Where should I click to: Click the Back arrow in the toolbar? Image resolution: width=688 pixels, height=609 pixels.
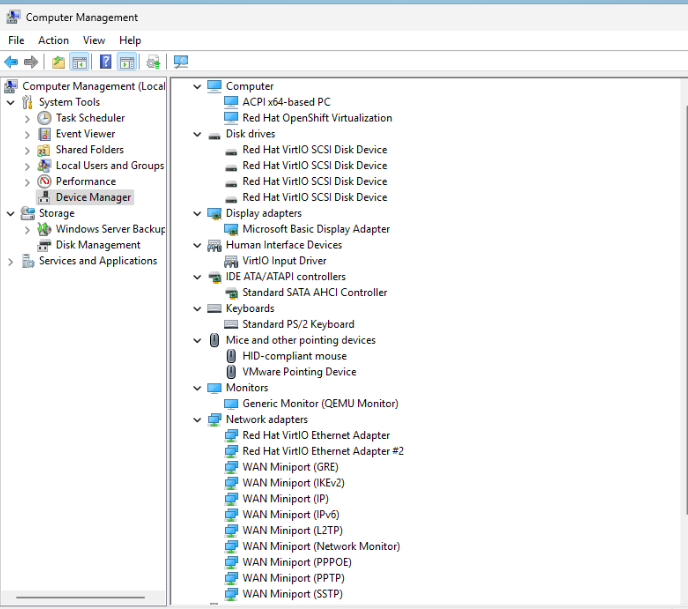pyautogui.click(x=12, y=62)
